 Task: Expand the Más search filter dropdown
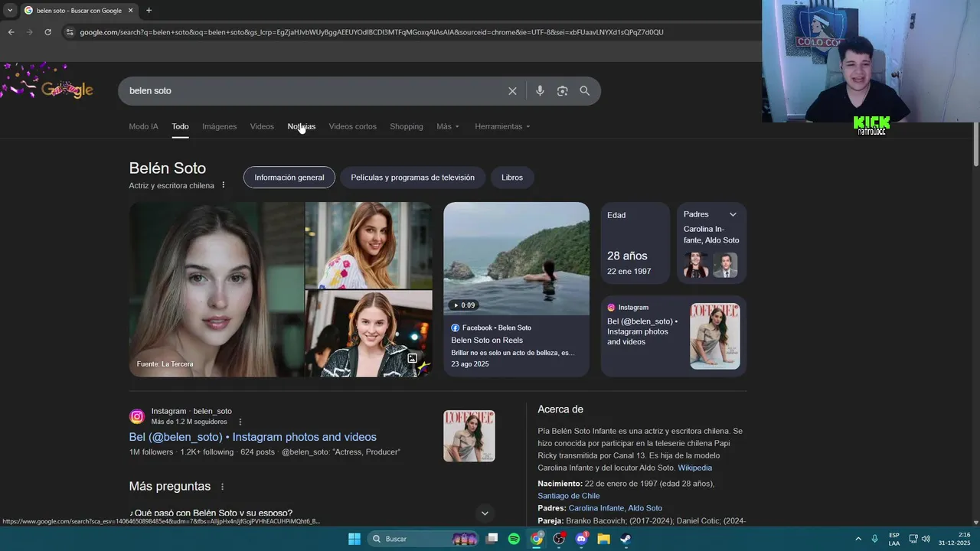(448, 126)
